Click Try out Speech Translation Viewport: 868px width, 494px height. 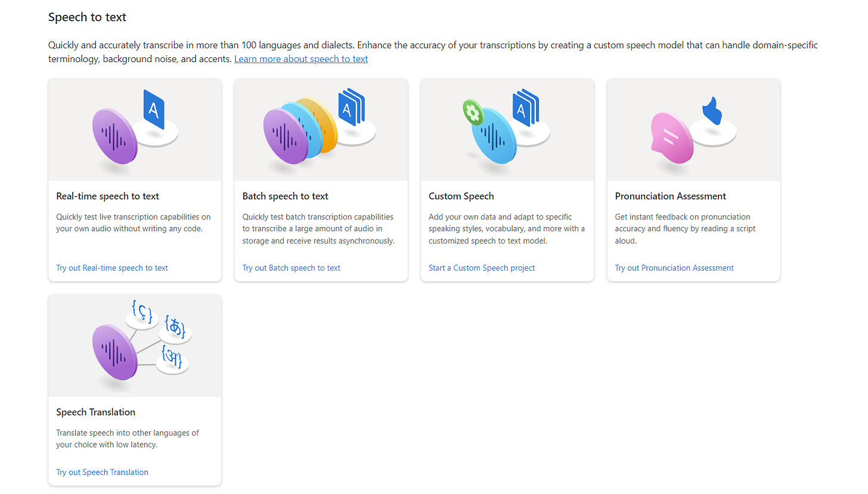coord(102,472)
